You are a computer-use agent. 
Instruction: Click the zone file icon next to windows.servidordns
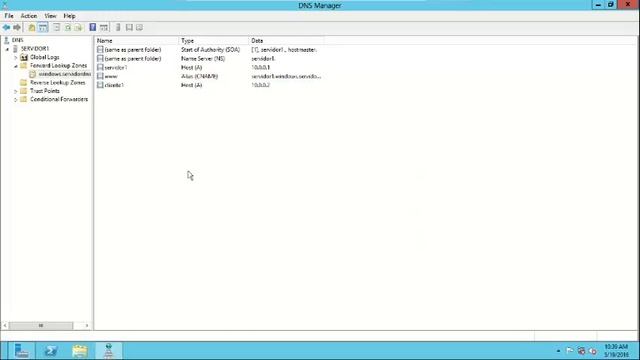(x=33, y=74)
